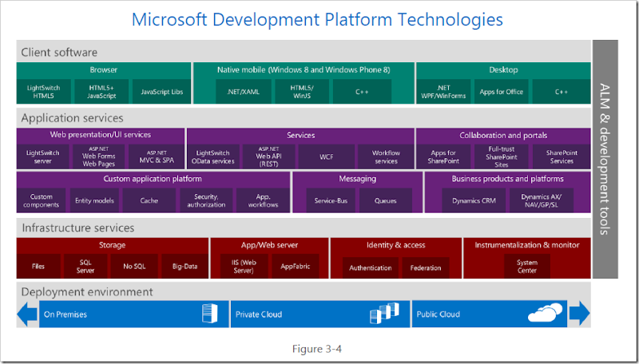Select the SQL Server box
Viewport: 639px width, 364px height.
pyautogui.click(x=85, y=267)
